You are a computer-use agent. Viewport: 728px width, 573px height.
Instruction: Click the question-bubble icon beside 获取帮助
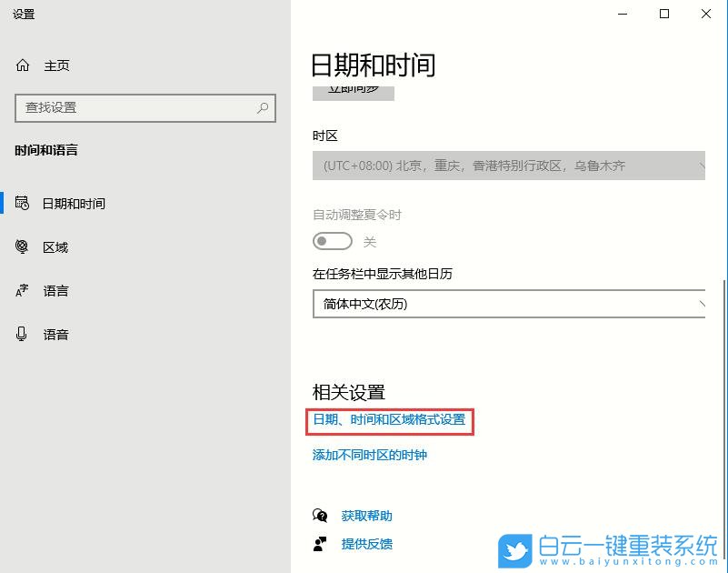[x=320, y=516]
